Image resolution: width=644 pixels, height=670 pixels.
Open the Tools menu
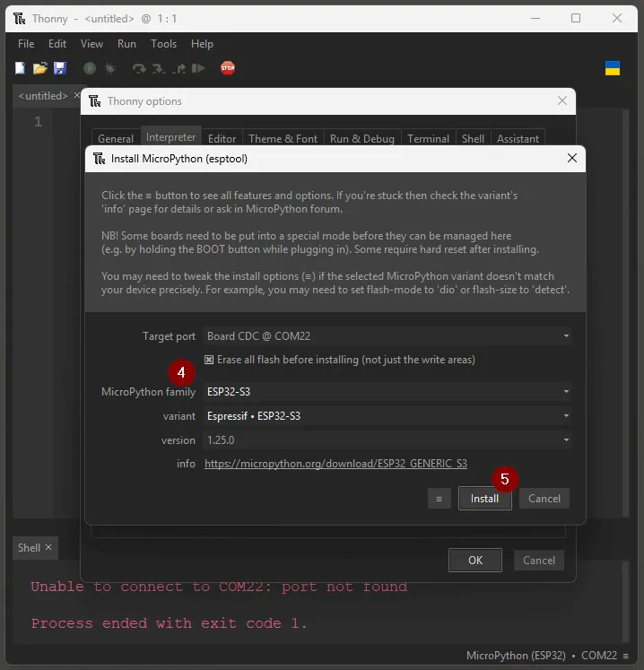pos(163,44)
